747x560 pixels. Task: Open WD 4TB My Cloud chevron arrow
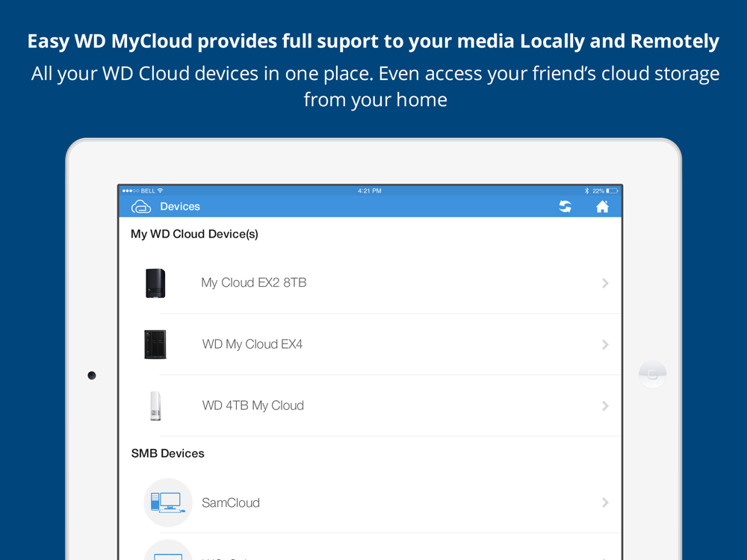(605, 405)
